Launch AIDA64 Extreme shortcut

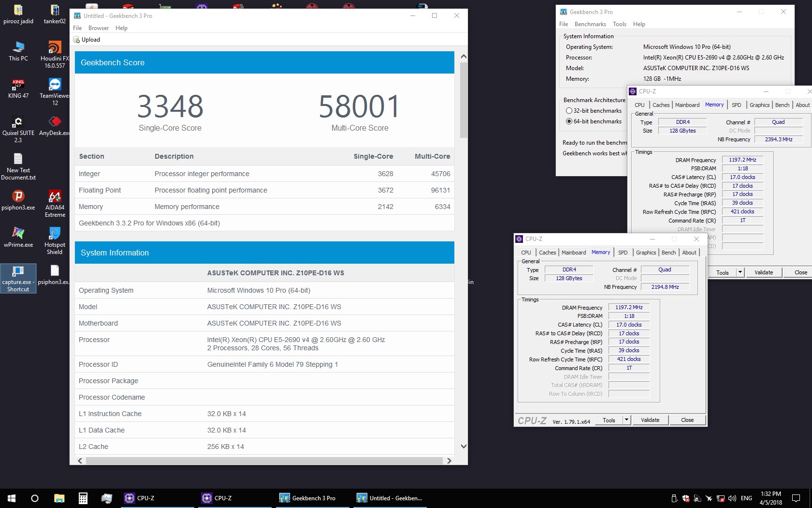55,204
